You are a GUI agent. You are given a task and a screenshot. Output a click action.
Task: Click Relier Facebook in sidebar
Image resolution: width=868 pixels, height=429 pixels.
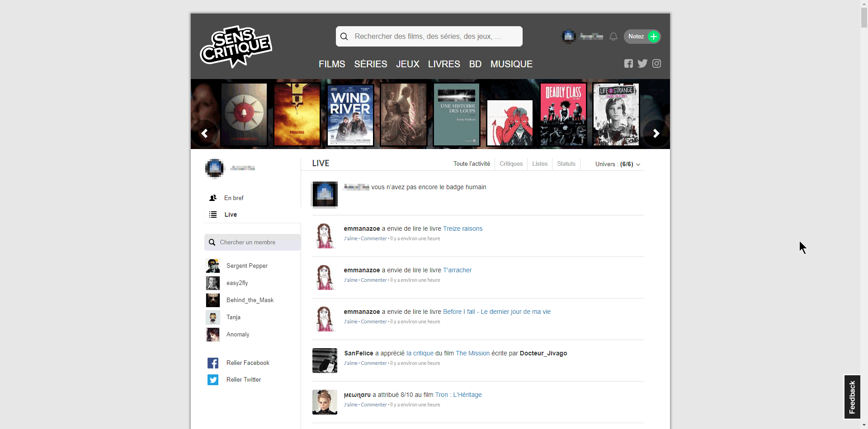[247, 363]
